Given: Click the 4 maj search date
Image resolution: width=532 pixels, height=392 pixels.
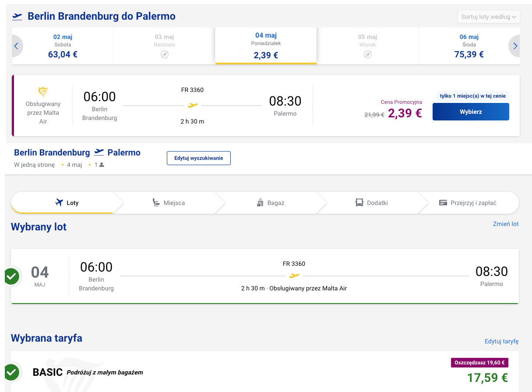Looking at the screenshot, I should pos(74,165).
